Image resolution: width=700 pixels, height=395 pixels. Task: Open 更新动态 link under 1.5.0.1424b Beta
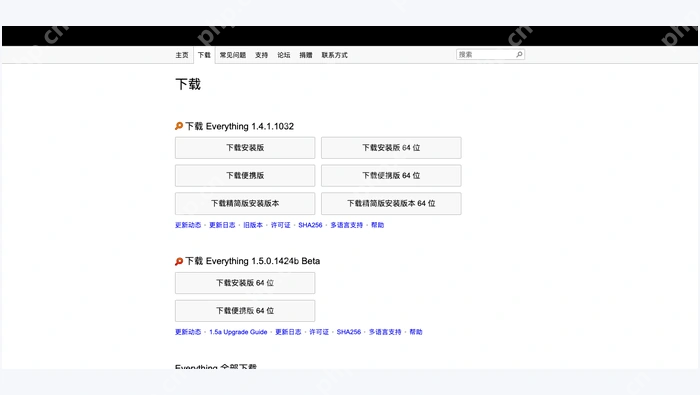point(188,332)
